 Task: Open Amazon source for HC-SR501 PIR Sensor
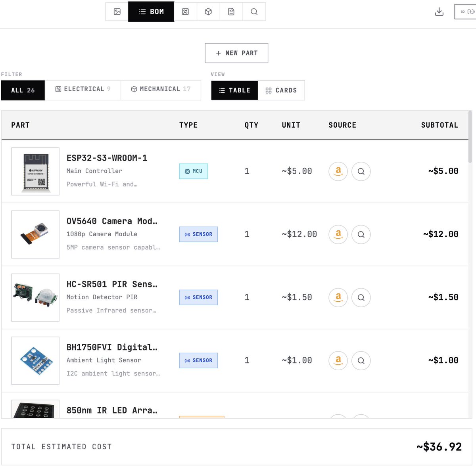pyautogui.click(x=338, y=297)
